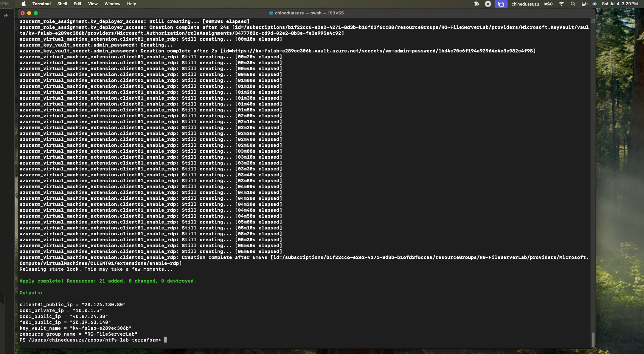Click the Apply complete! green message
This screenshot has height=354, width=644.
(108, 281)
